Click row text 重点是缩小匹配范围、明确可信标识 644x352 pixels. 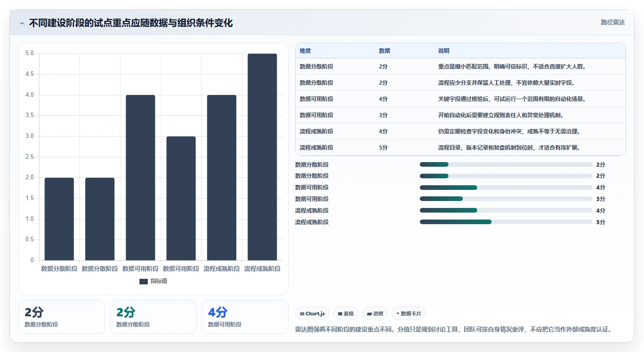pyautogui.click(x=484, y=67)
